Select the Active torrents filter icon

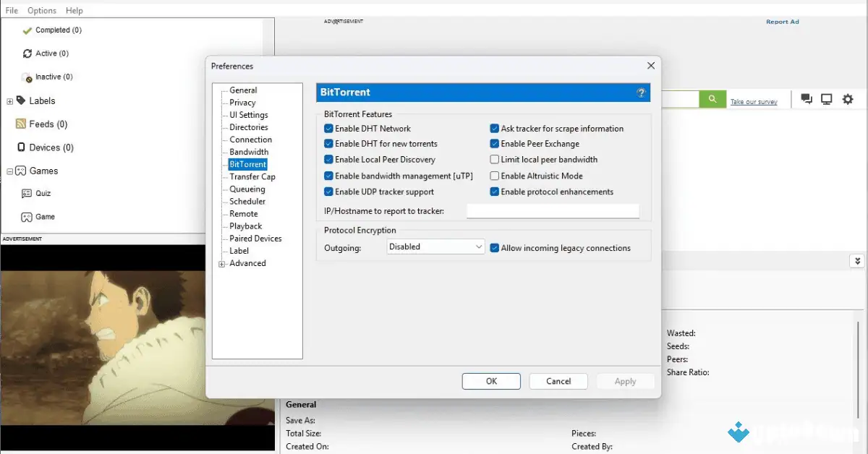pyautogui.click(x=27, y=53)
